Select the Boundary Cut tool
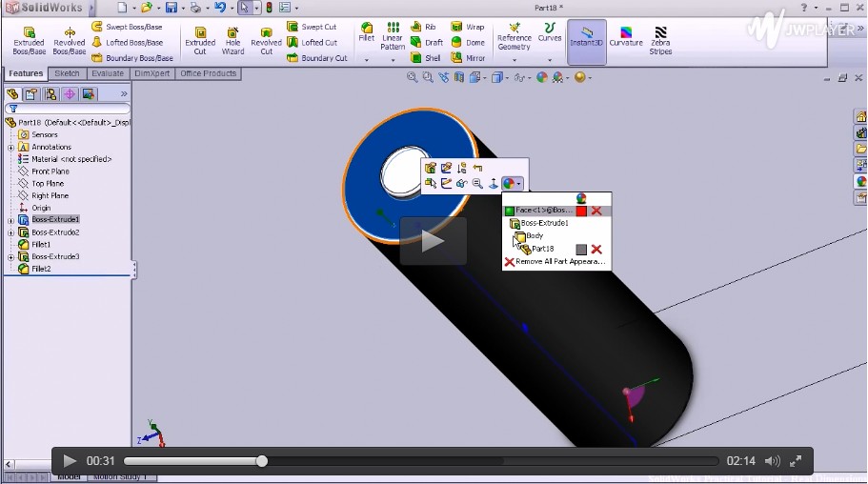 316,57
